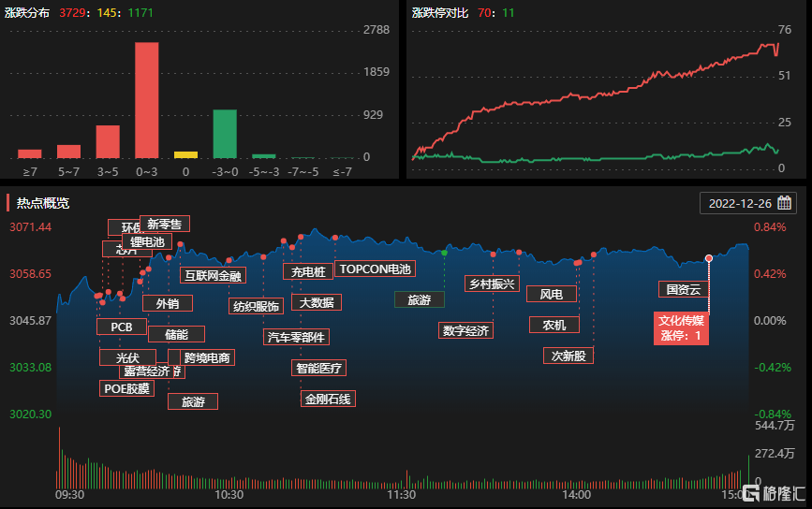The image size is (812, 509).
Task: Click the 14:00 time axis label
Action: coord(576,495)
